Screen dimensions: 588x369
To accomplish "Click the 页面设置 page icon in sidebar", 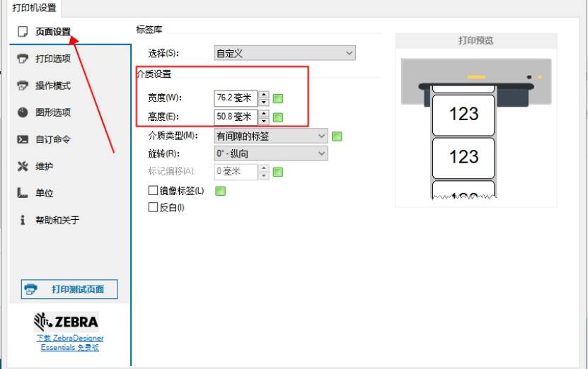I will pos(23,32).
